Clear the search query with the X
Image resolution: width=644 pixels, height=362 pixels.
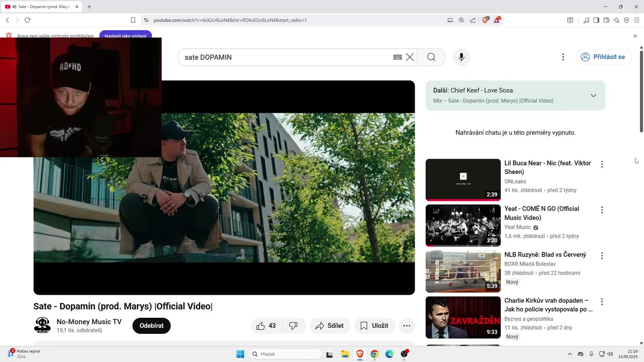point(410,57)
